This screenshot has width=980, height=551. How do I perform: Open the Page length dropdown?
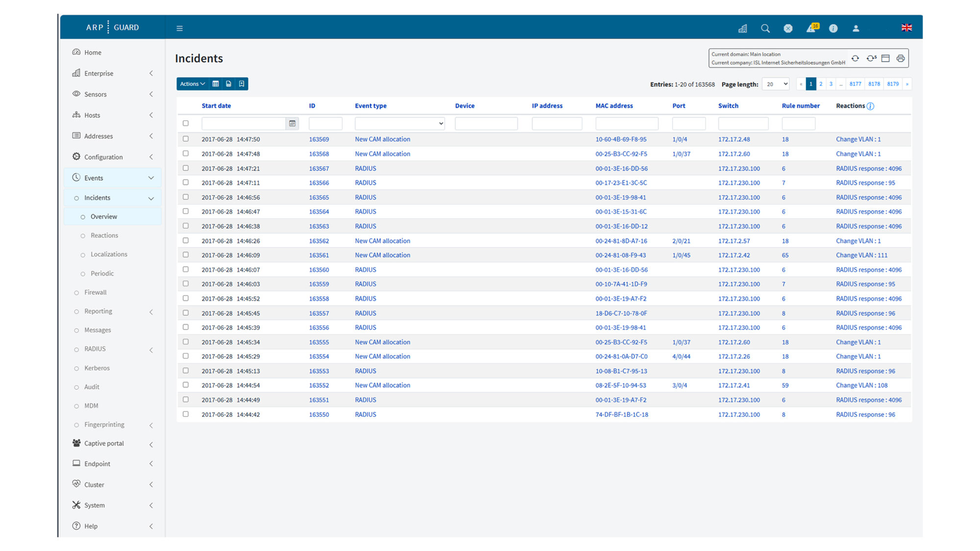pos(776,84)
